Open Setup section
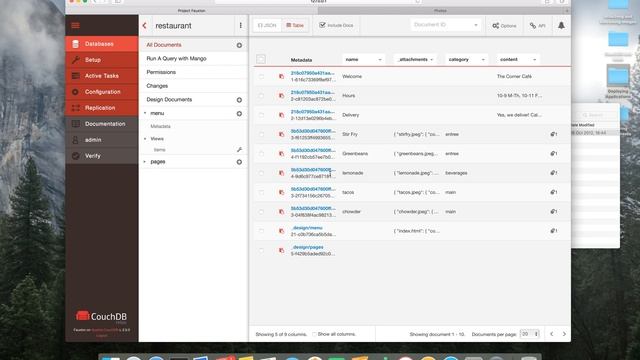The image size is (640, 360). point(102,60)
